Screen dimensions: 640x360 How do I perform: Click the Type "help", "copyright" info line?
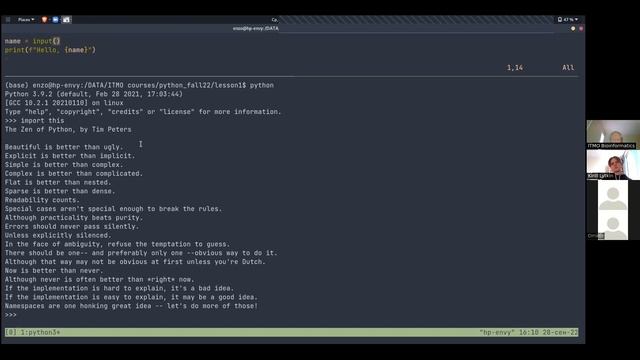pyautogui.click(x=143, y=112)
